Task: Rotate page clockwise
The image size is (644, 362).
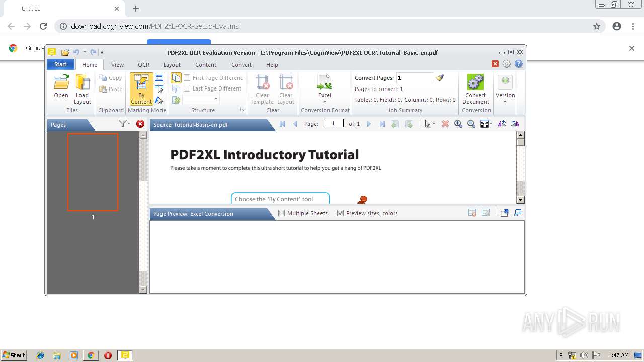Action: pos(515,124)
